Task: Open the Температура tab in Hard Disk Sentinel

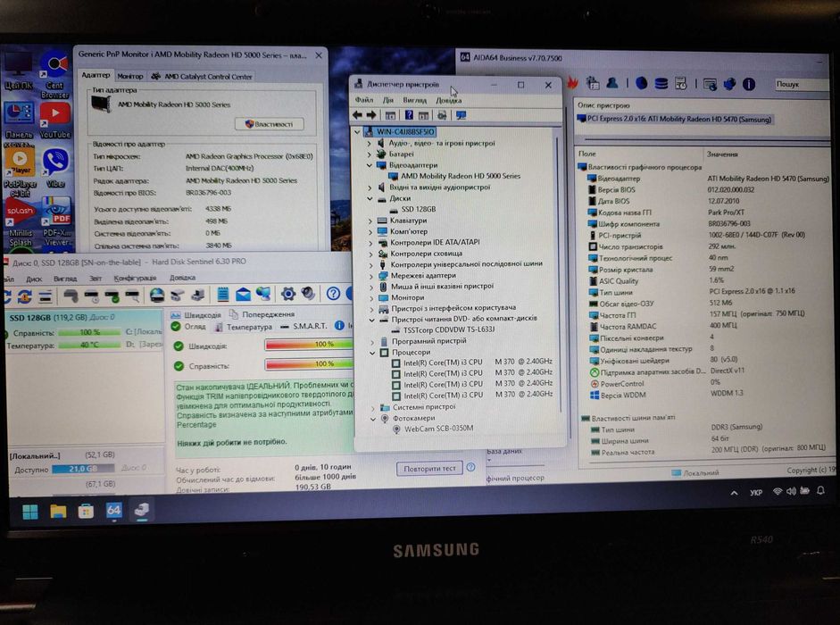Action: click(x=243, y=327)
